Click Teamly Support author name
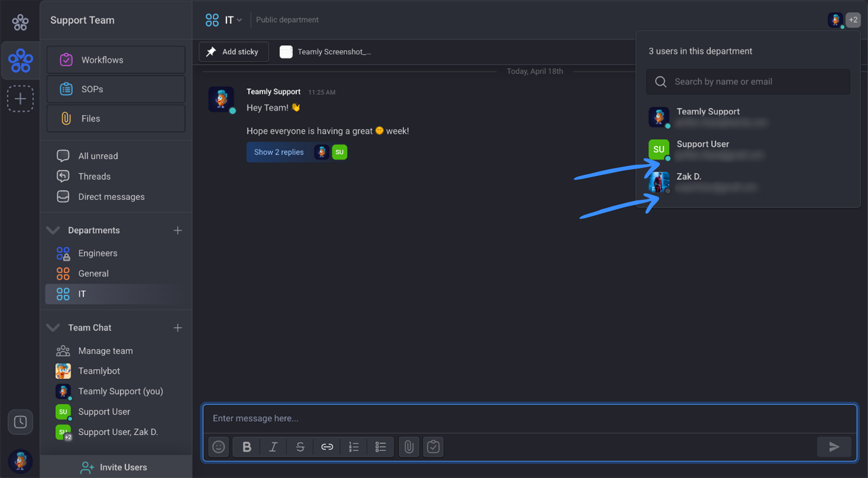This screenshot has height=478, width=868. click(273, 92)
